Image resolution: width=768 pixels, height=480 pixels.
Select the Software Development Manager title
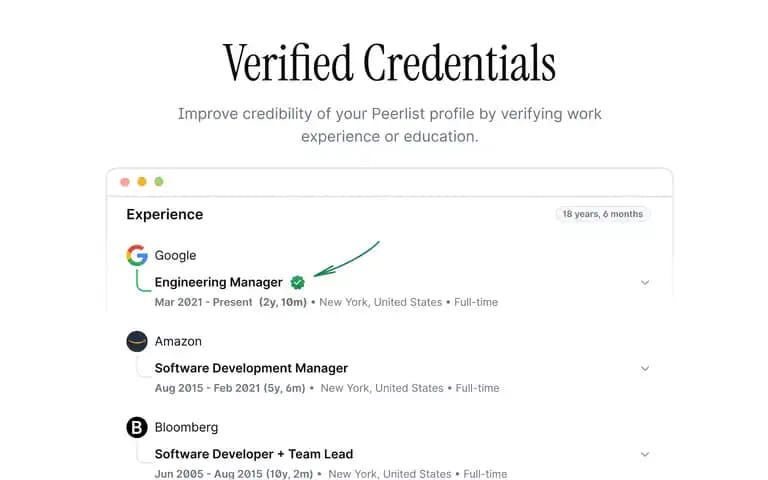(251, 368)
